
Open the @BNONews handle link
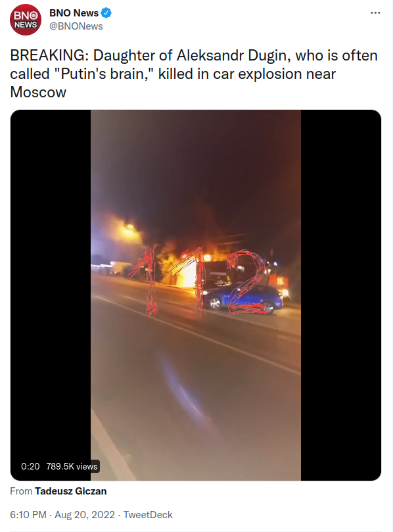tap(76, 26)
